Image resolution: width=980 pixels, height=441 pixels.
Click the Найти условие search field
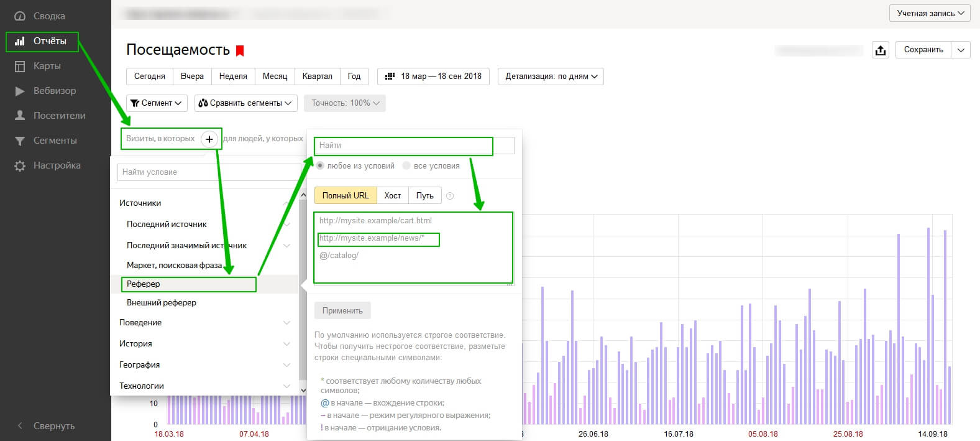point(209,172)
